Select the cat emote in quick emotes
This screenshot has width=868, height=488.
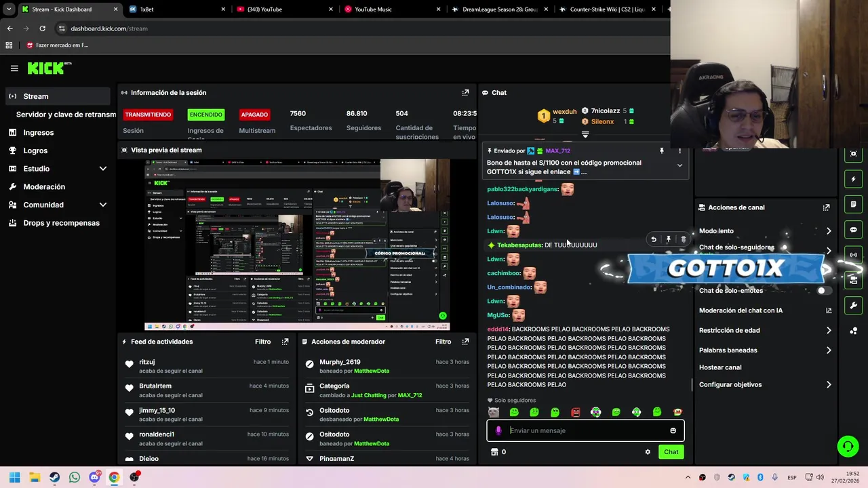[x=494, y=412]
